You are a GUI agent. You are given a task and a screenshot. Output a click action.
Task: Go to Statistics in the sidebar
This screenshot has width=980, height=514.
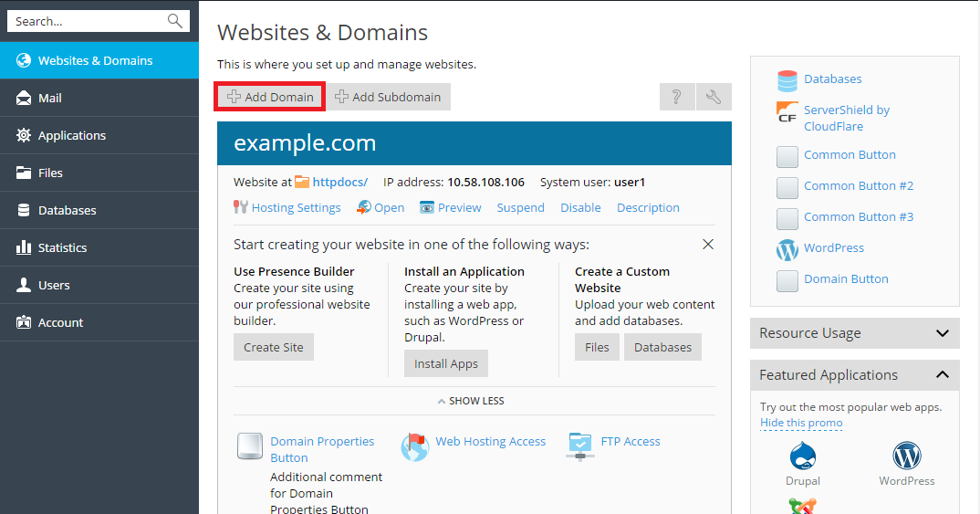click(62, 247)
